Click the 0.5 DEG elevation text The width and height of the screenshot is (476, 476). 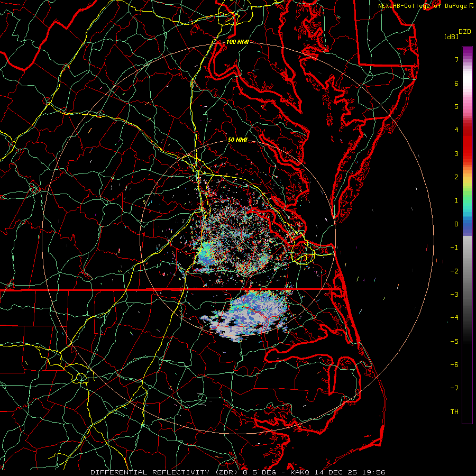[260, 472]
